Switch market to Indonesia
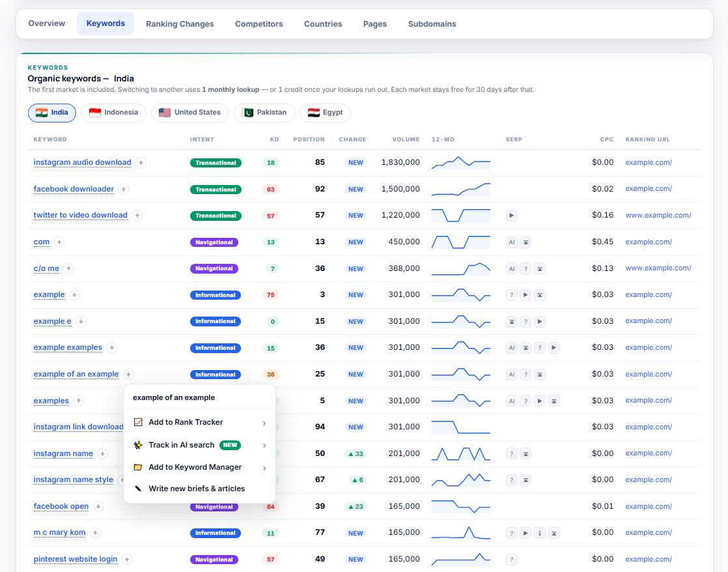Image resolution: width=728 pixels, height=572 pixels. point(114,113)
